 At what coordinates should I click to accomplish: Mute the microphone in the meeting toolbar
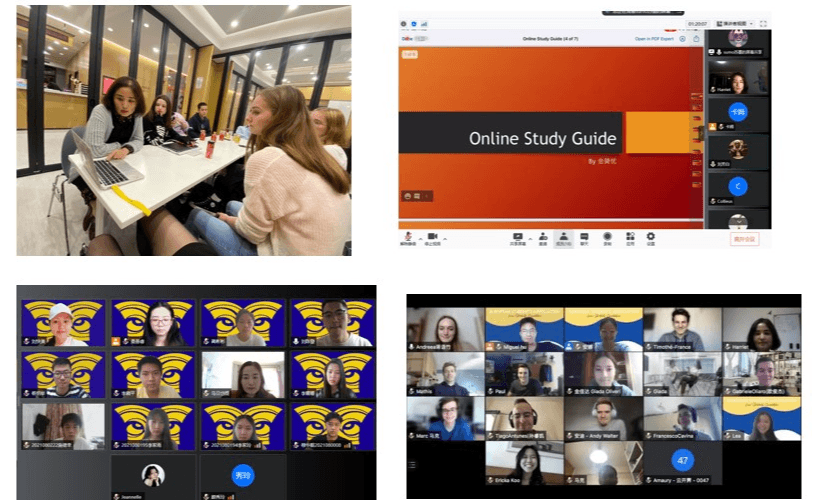407,236
